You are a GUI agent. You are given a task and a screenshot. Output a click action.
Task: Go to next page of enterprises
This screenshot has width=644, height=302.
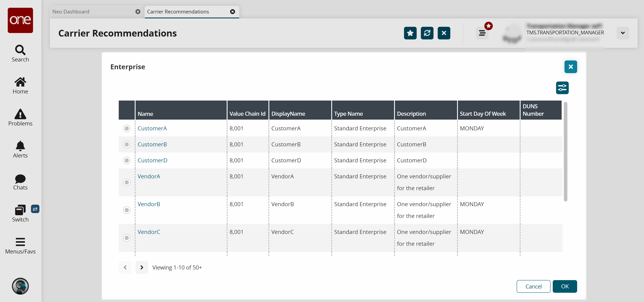pos(141,267)
